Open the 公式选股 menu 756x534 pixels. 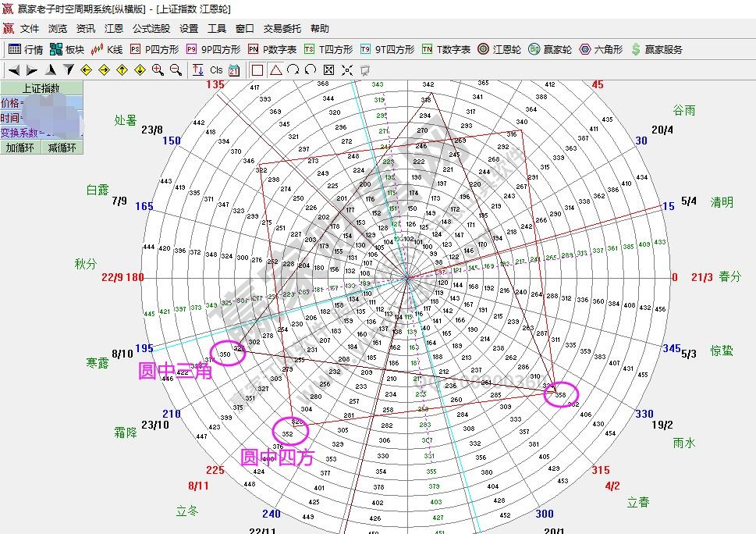coord(151,29)
